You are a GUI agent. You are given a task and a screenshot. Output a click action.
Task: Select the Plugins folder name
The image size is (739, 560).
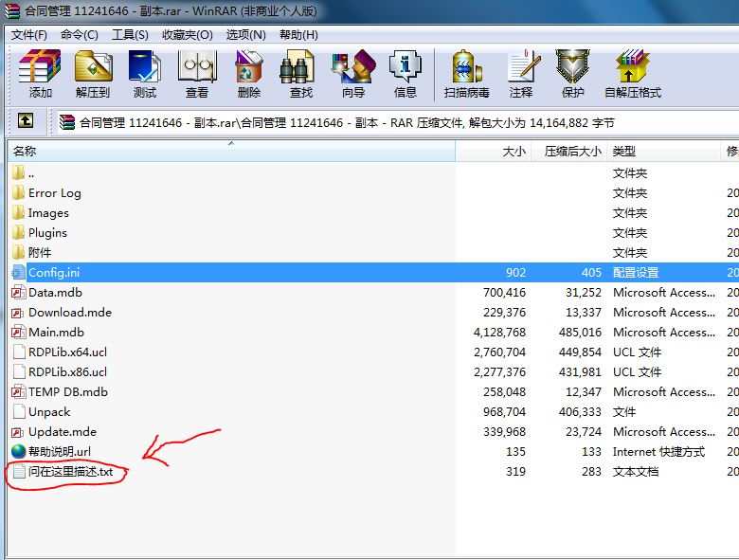pyautogui.click(x=47, y=232)
